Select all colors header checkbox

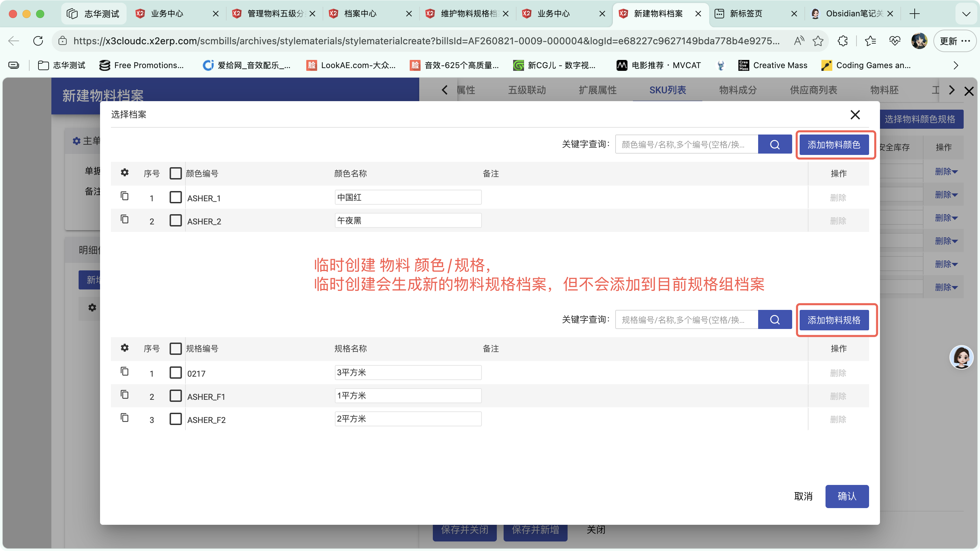(175, 173)
